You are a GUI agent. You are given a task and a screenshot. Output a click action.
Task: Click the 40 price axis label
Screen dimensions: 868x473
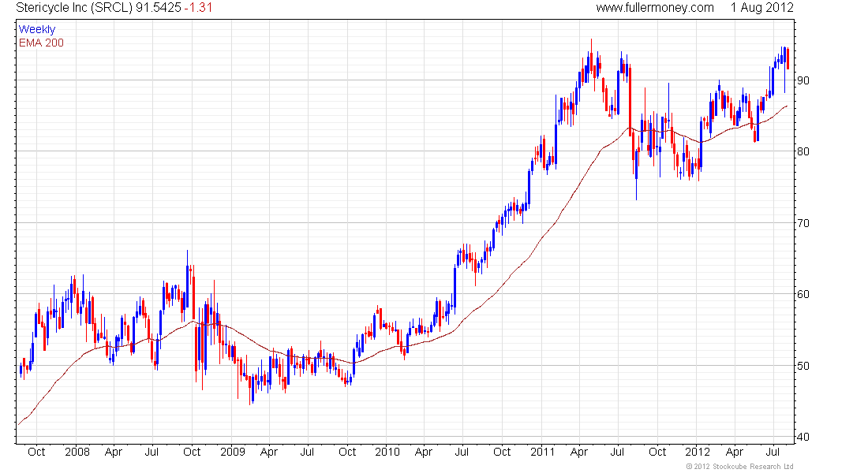click(803, 437)
